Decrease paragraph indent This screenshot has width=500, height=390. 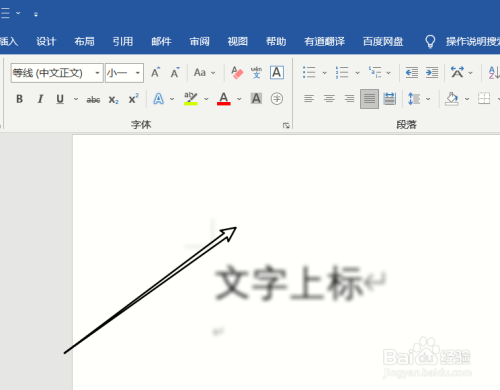412,72
